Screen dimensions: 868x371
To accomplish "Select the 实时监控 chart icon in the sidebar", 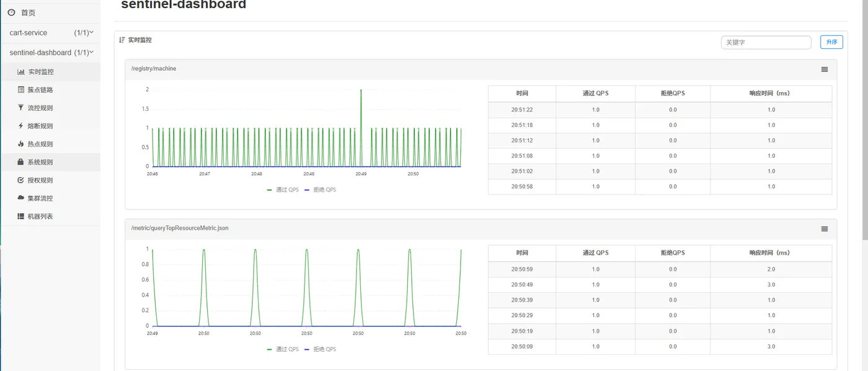I will pos(21,72).
